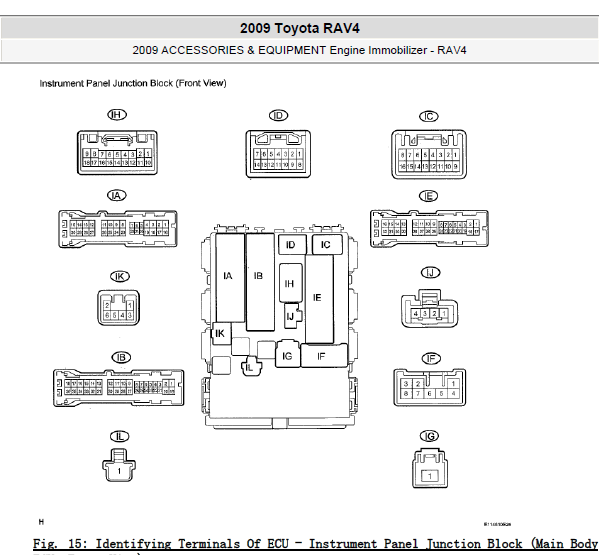Select the wide IE connector pinout drawing
Screen dimensions: 599x555
(x=429, y=228)
